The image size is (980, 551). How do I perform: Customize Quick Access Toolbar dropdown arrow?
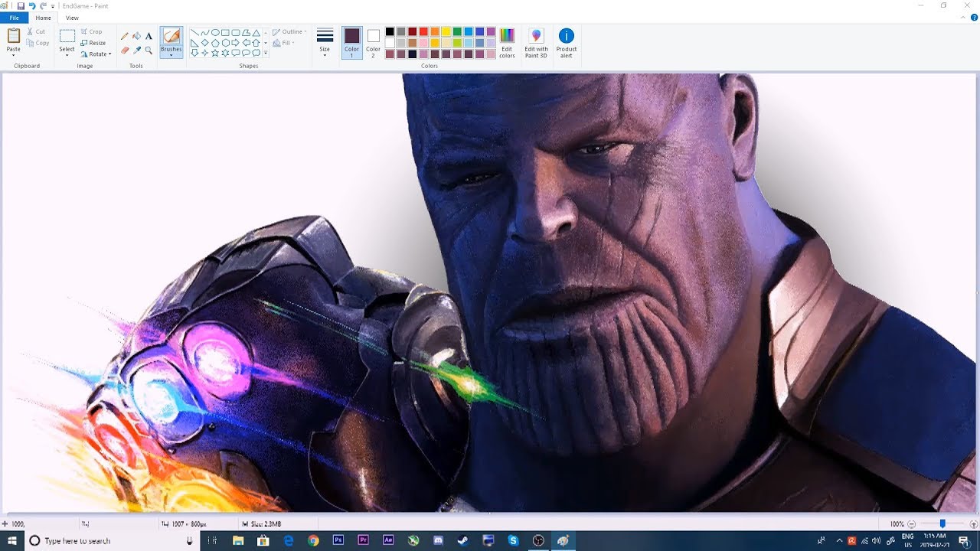tap(53, 6)
